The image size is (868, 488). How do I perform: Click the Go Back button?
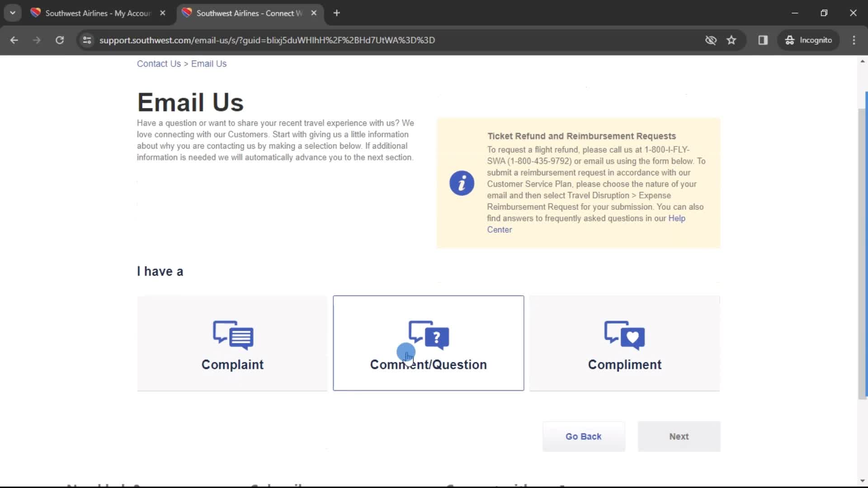point(584,436)
